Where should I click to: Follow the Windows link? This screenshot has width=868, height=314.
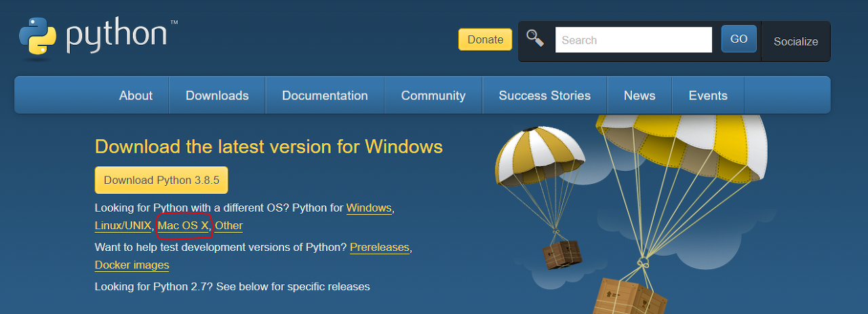(x=369, y=208)
